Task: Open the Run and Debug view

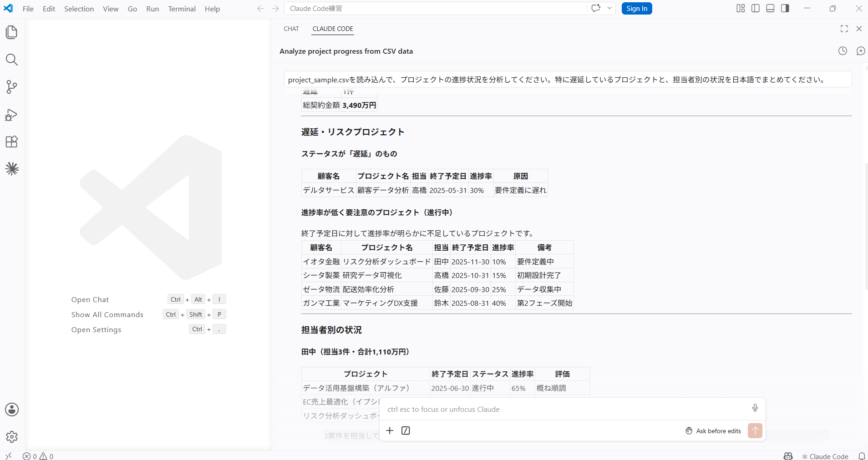Action: coord(12,115)
